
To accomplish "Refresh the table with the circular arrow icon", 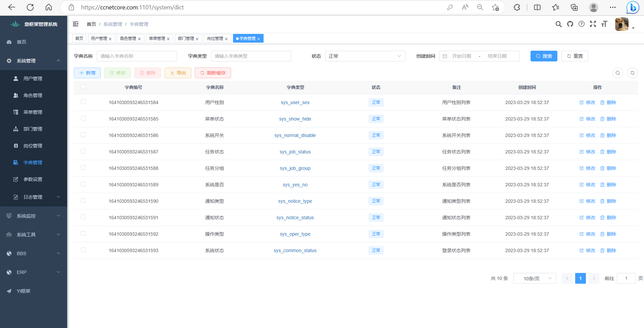I will pyautogui.click(x=633, y=73).
